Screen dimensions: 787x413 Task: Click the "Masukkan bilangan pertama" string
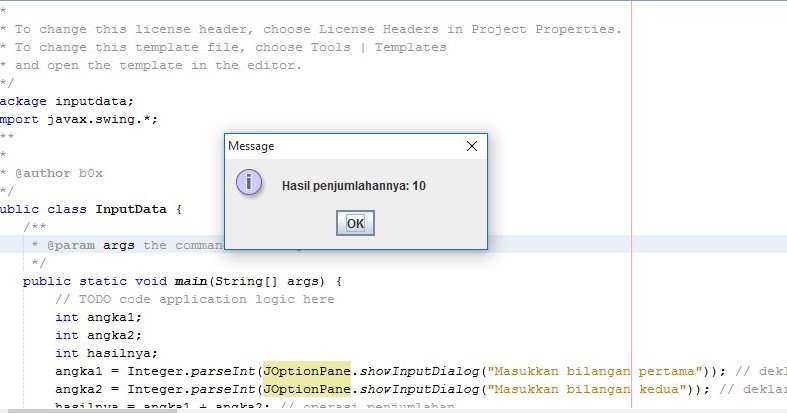click(595, 371)
